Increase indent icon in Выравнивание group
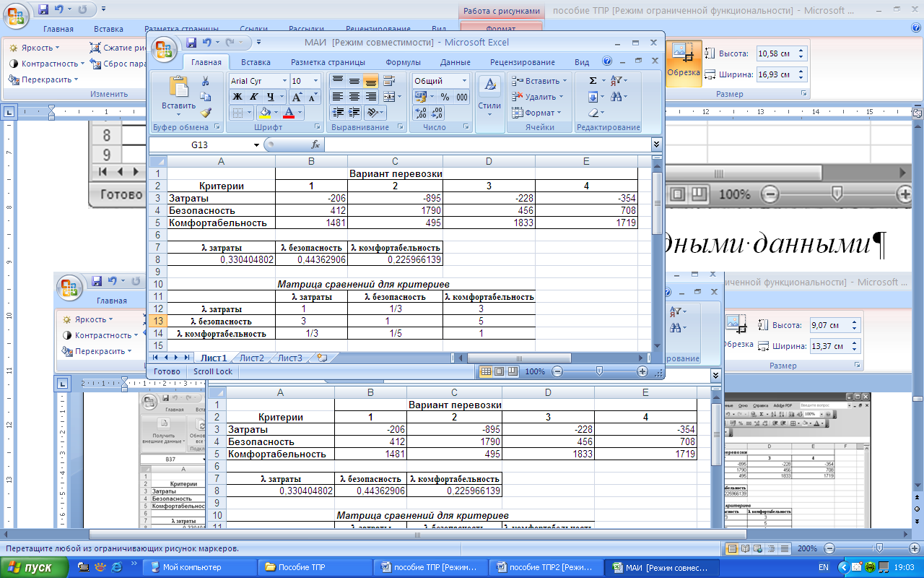 pyautogui.click(x=354, y=113)
